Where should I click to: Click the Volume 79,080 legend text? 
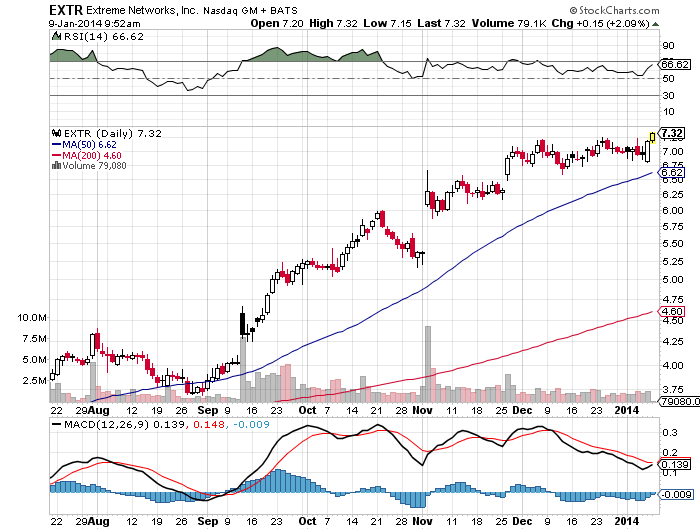(94, 166)
